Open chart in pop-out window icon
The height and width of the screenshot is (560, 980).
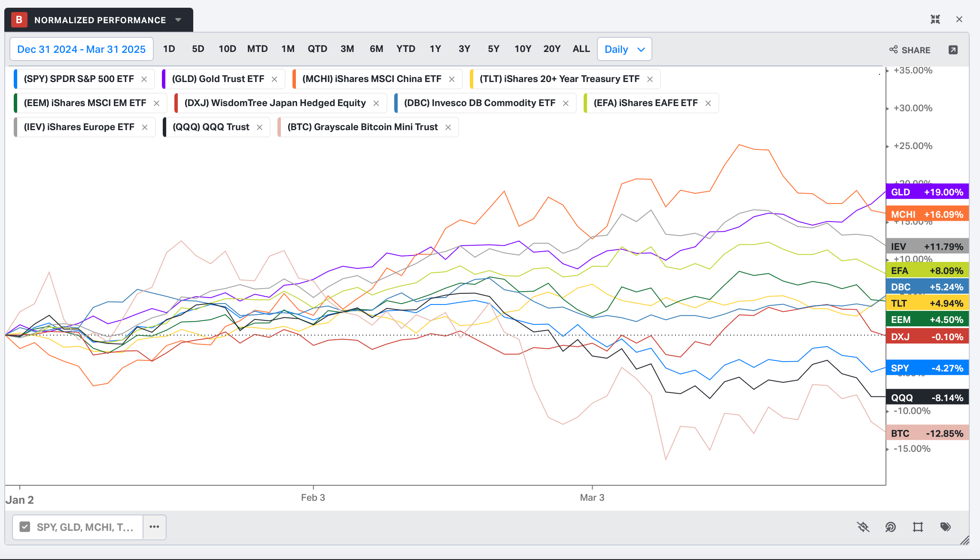pos(953,50)
